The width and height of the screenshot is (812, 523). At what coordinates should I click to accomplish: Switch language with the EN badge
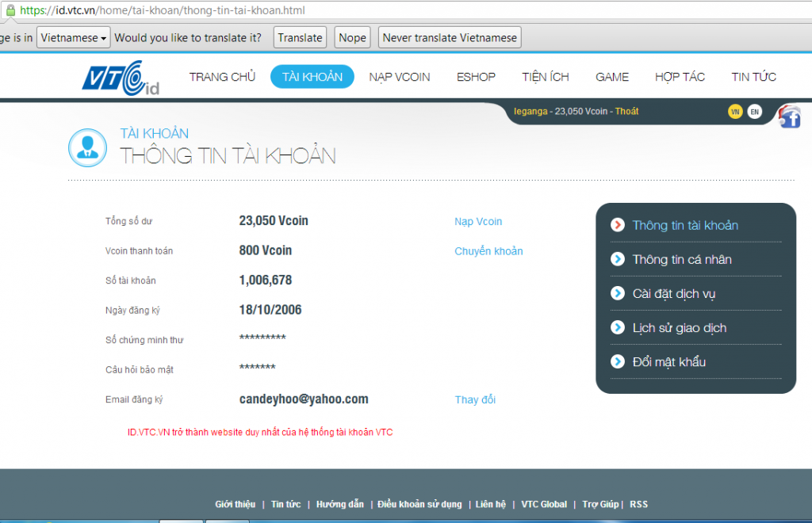pos(755,112)
